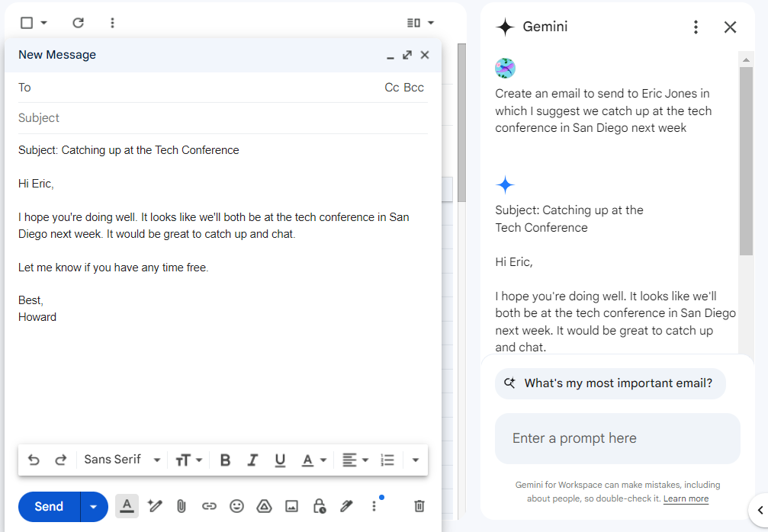Click the insert signature pen icon
Viewport: 768px width, 532px height.
point(346,506)
